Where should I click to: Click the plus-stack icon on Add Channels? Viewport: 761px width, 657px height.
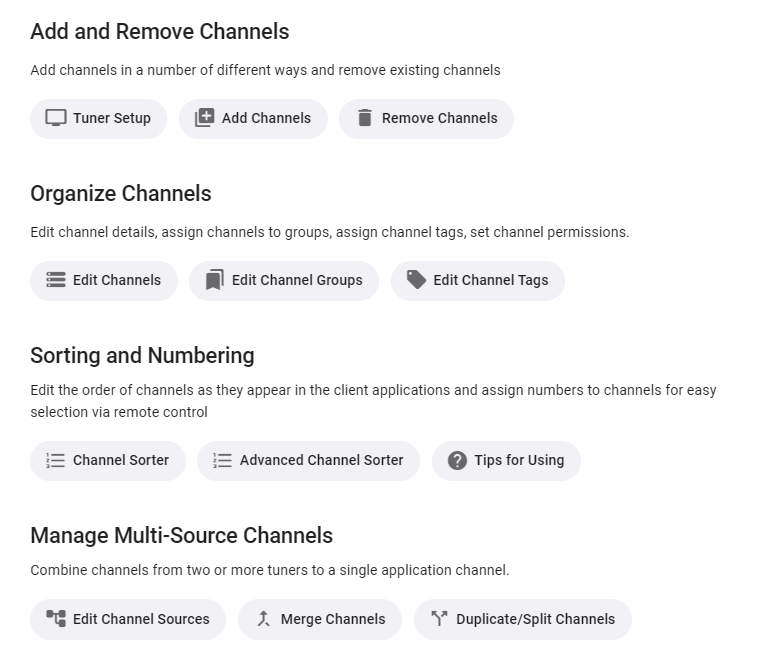(204, 118)
